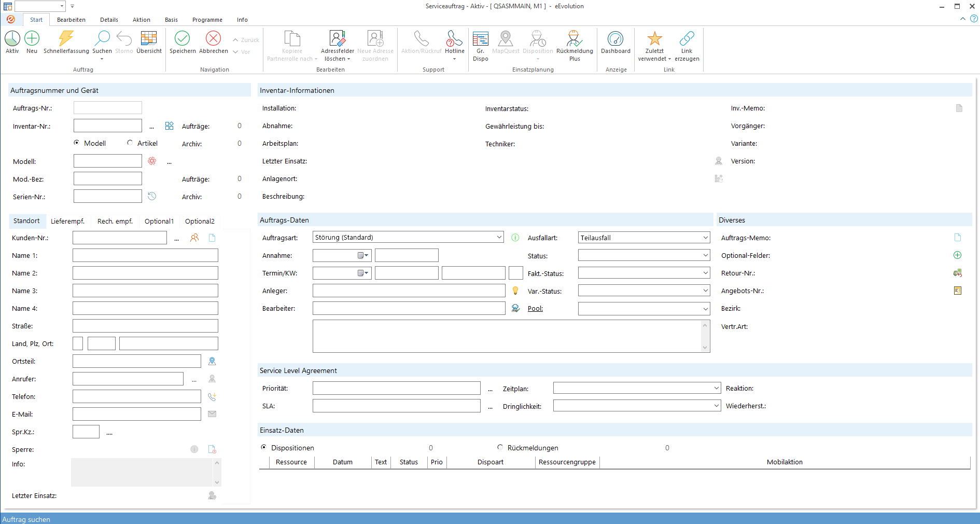Image resolution: width=980 pixels, height=524 pixels.
Task: Open Rückmeldung Plus technician icon
Action: click(575, 38)
